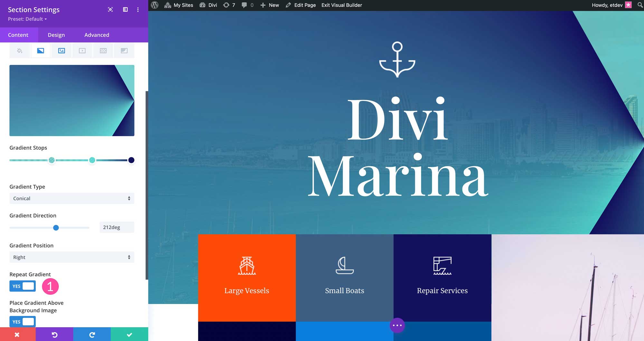Expand the settings modal to fullscreen
The image size is (644, 341).
pyautogui.click(x=110, y=10)
